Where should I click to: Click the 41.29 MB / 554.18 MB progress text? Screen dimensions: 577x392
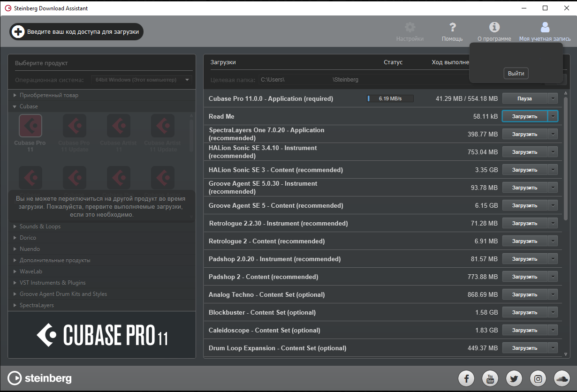pyautogui.click(x=467, y=98)
